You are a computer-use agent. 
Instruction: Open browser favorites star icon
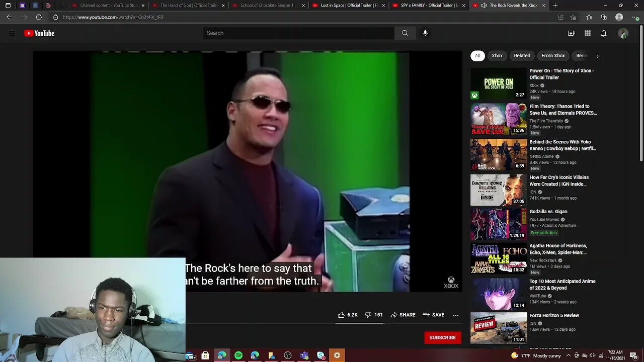pos(589,17)
